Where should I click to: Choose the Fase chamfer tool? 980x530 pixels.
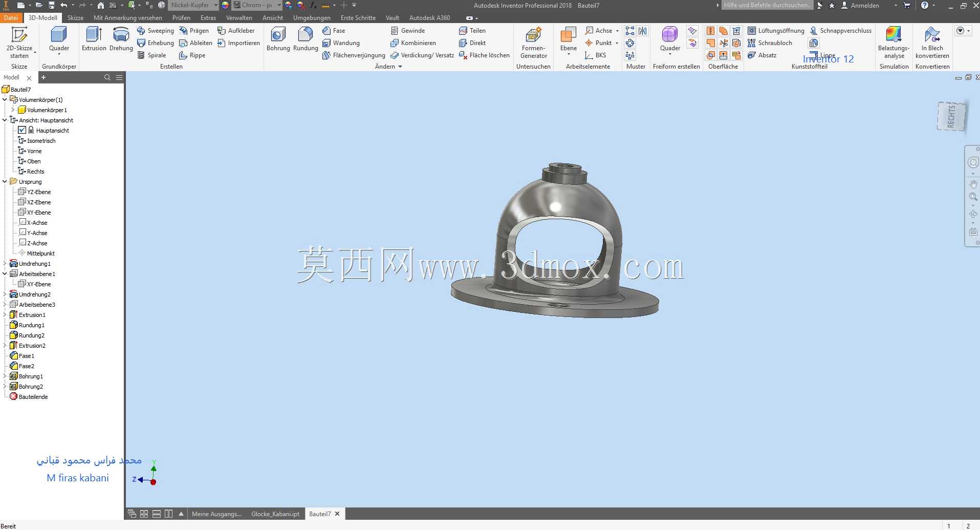334,31
